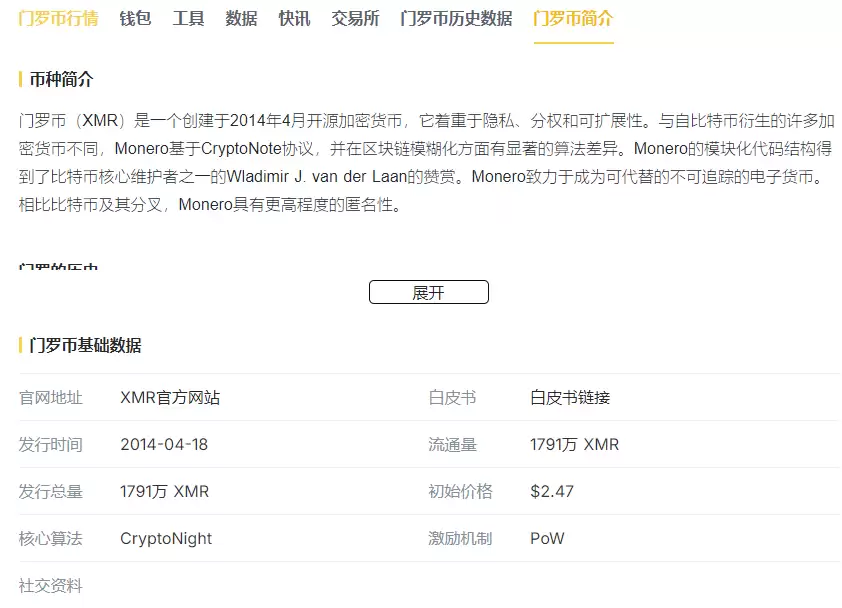Click the CryptoNight algorithm value
This screenshot has height=608, width=842.
166,538
